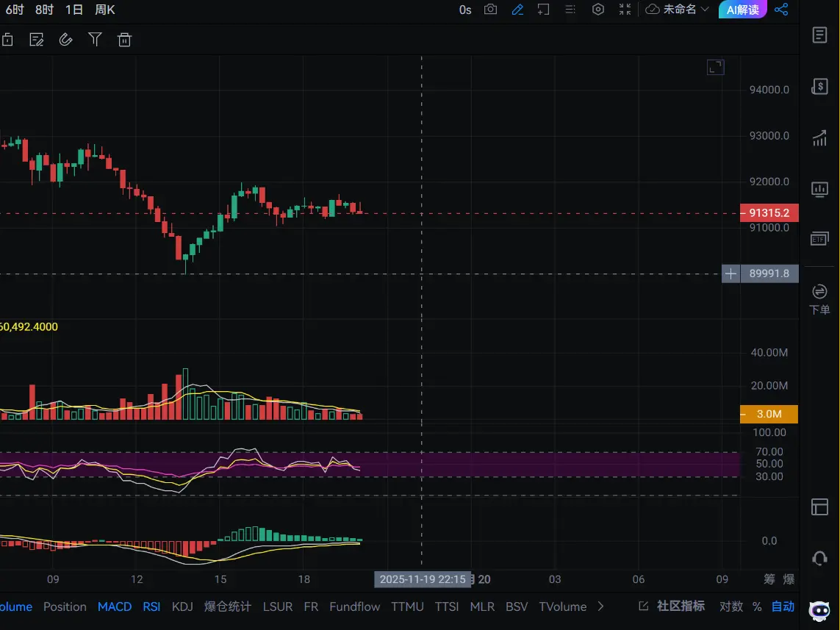Enable the FR funding rate indicator
Viewport: 840px width, 630px height.
point(311,606)
